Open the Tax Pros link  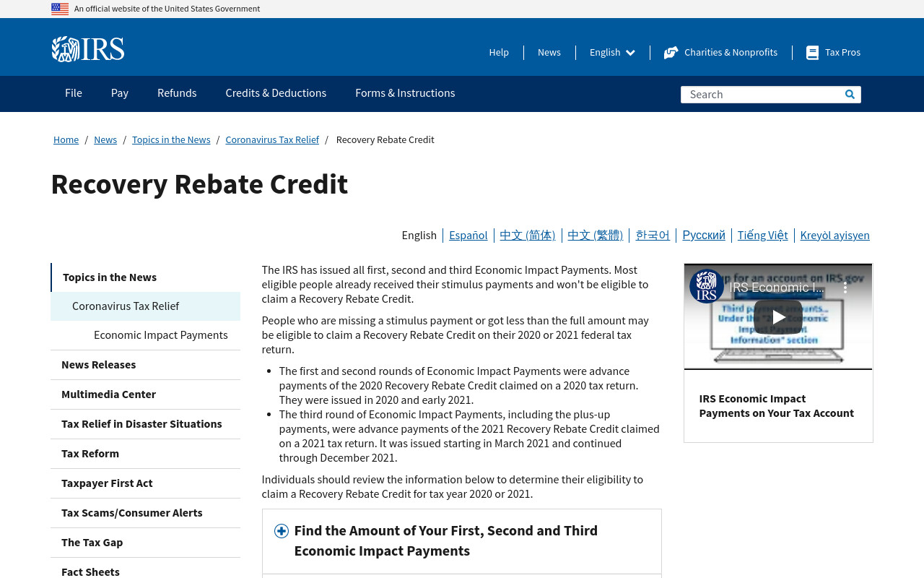coord(842,53)
